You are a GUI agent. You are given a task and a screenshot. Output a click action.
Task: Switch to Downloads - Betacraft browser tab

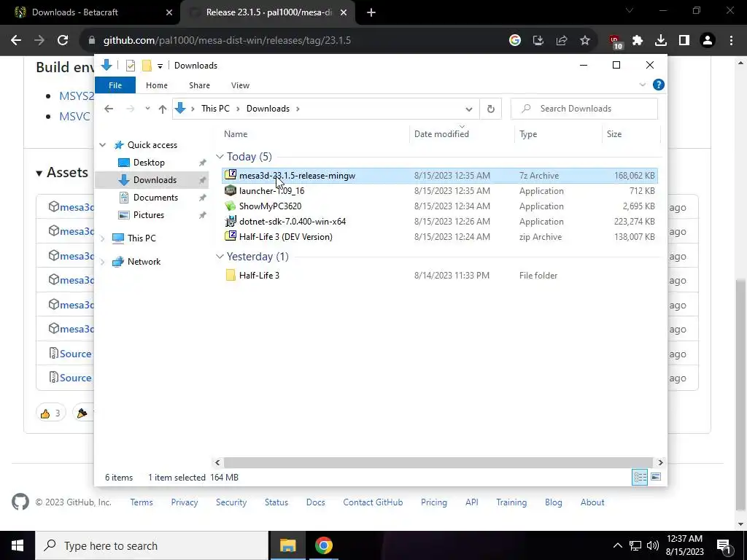tap(90, 12)
